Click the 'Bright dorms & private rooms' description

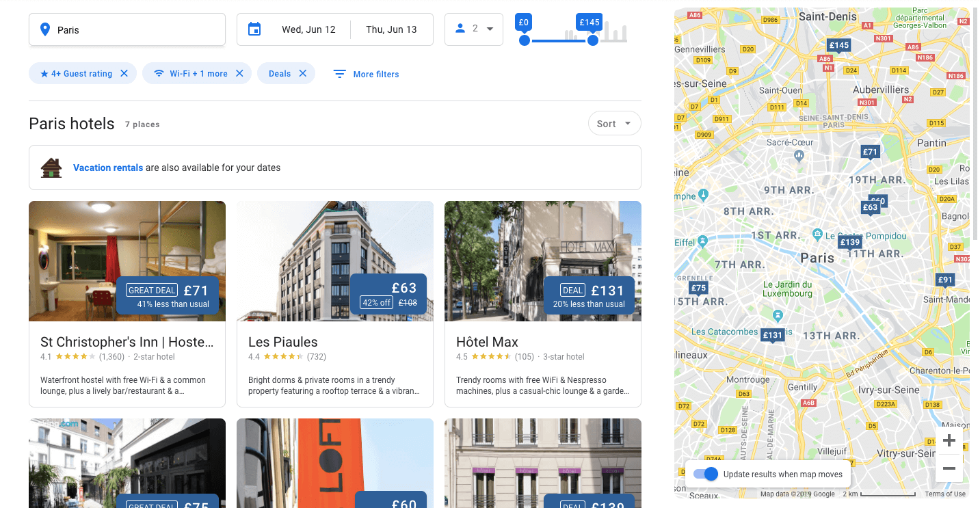[x=334, y=386]
